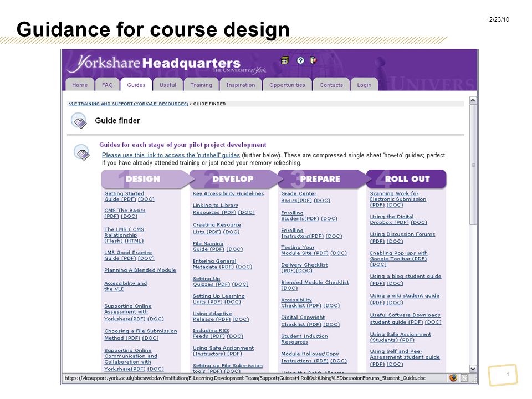
Task: Click the Firefox icon in status bar
Action: (x=453, y=378)
